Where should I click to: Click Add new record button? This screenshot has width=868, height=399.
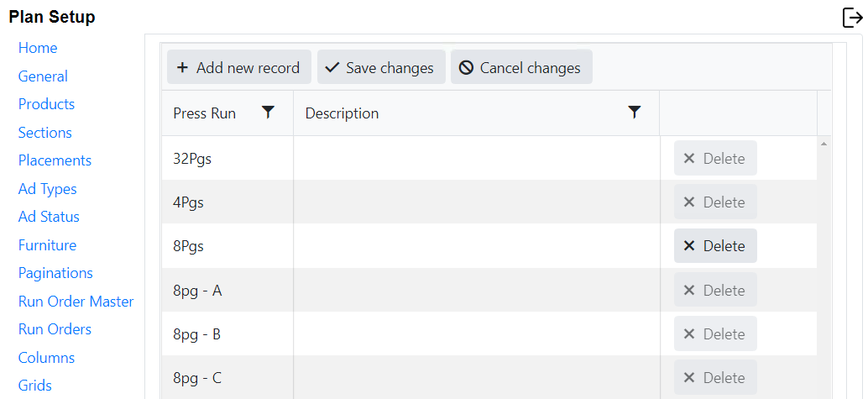(x=239, y=68)
